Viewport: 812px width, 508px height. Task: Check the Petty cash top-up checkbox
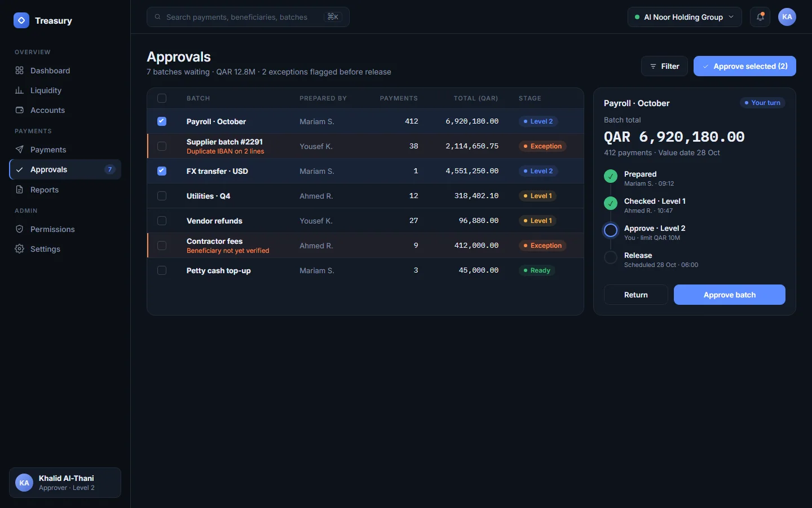(162, 270)
